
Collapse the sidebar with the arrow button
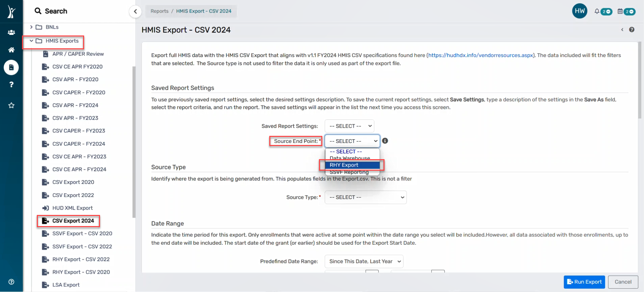(135, 11)
